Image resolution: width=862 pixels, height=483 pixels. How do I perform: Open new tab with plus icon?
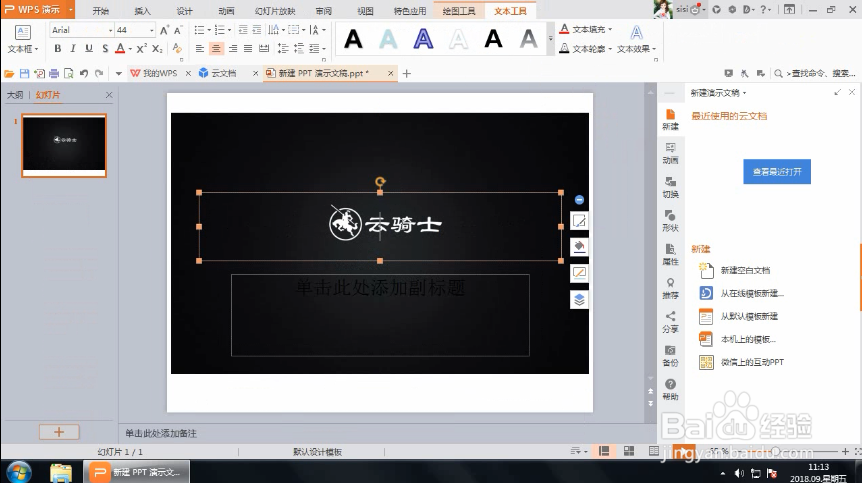click(x=407, y=73)
